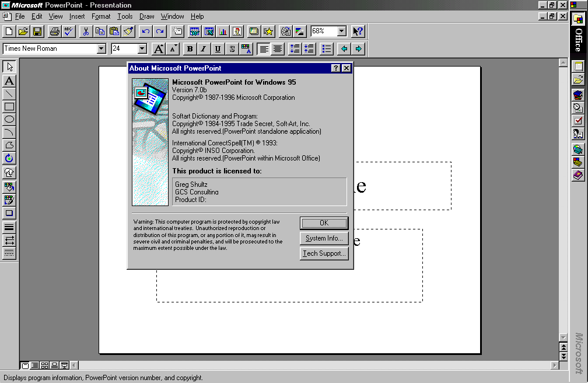The height and width of the screenshot is (383, 588).
Task: Click the Next Slide double arrow button
Action: click(x=563, y=356)
